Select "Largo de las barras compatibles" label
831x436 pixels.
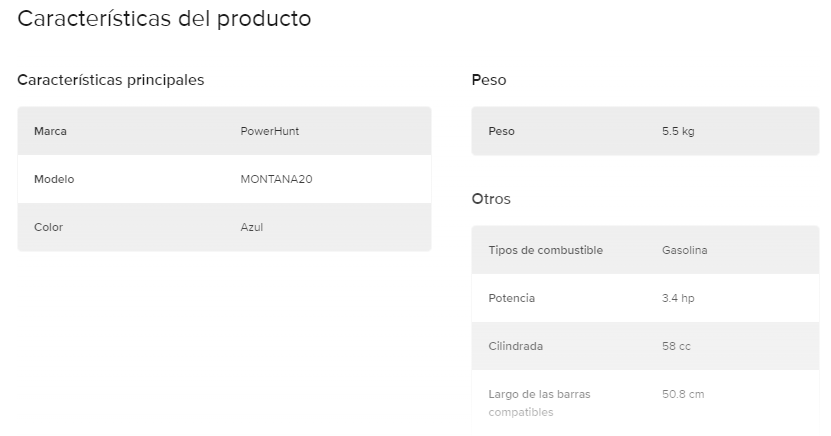539,403
